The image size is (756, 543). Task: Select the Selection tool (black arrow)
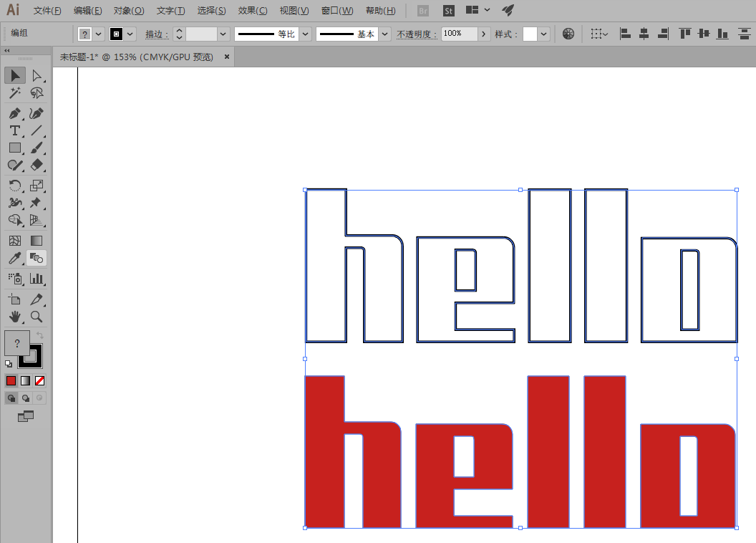pyautogui.click(x=15, y=75)
